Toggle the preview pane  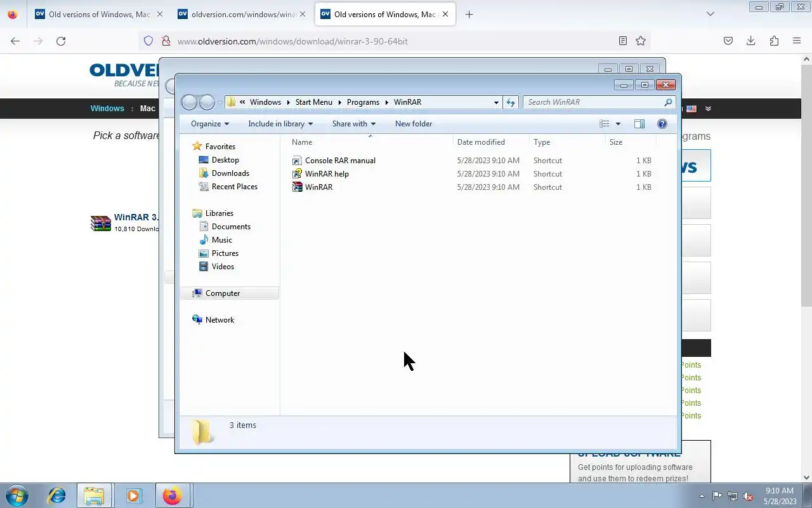click(639, 124)
